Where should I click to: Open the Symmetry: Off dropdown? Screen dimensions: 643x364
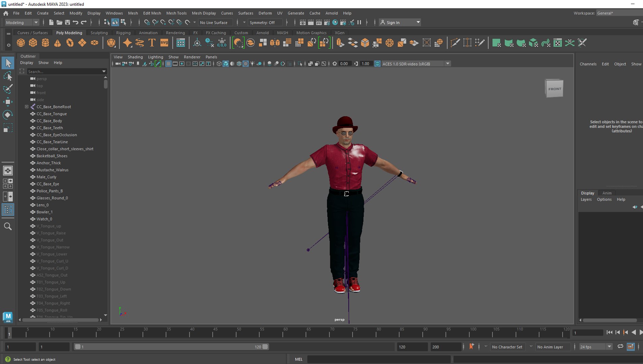[x=265, y=22]
